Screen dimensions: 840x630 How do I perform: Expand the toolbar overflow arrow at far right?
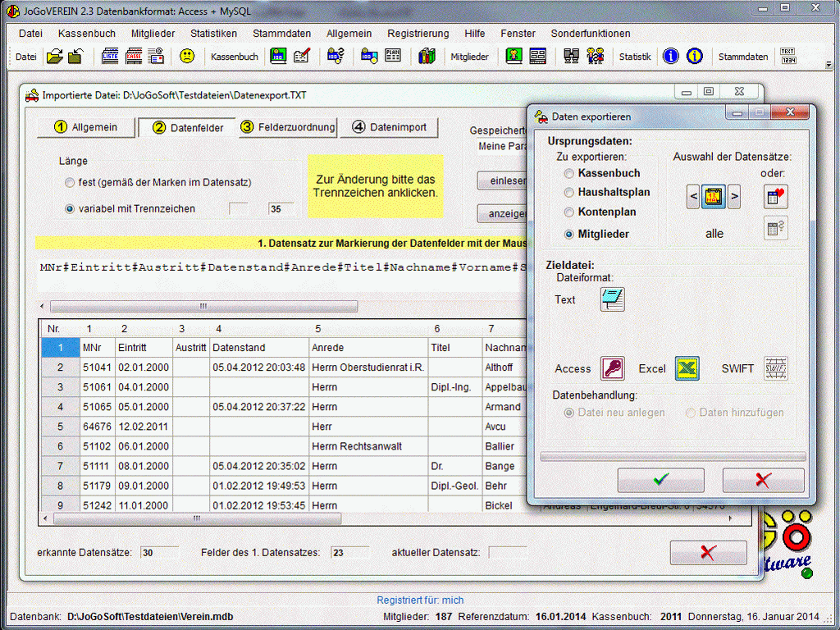tap(829, 64)
